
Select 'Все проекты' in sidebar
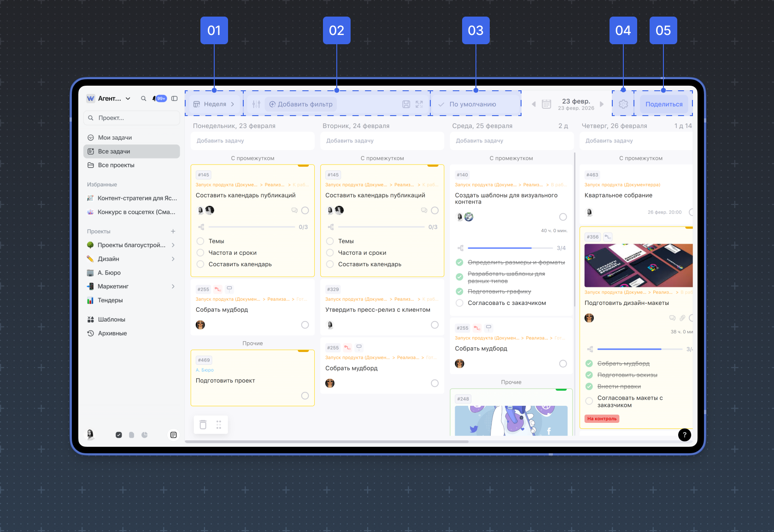(116, 165)
